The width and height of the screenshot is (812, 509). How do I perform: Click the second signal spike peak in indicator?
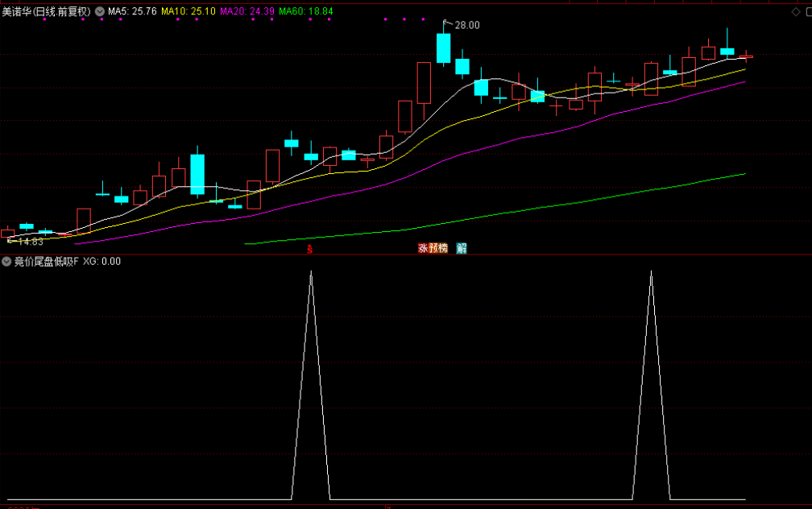[651, 272]
